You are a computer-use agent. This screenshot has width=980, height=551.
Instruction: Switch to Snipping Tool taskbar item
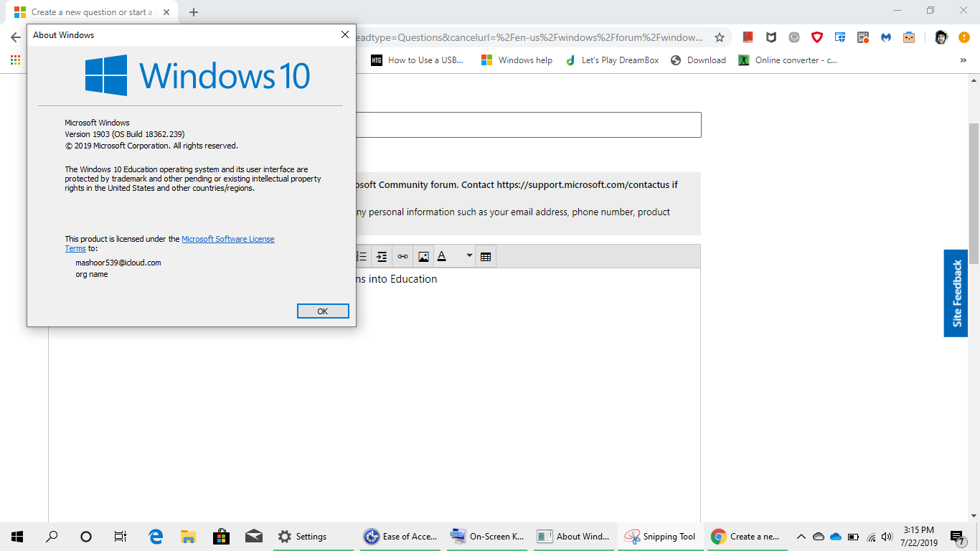[x=661, y=537]
